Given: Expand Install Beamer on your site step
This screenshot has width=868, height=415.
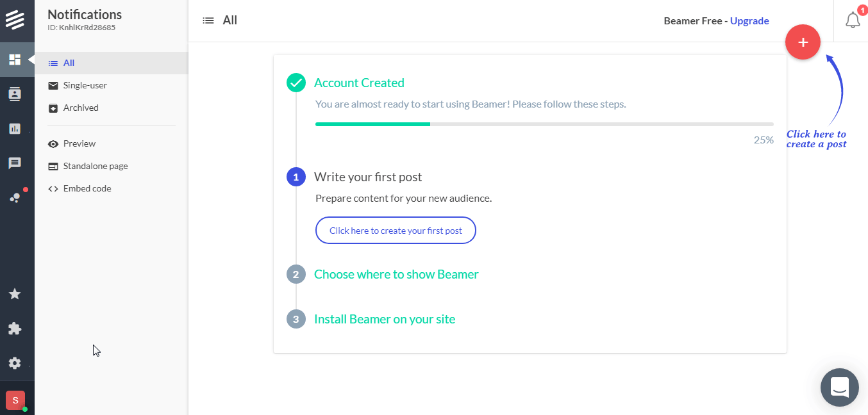Looking at the screenshot, I should [385, 319].
